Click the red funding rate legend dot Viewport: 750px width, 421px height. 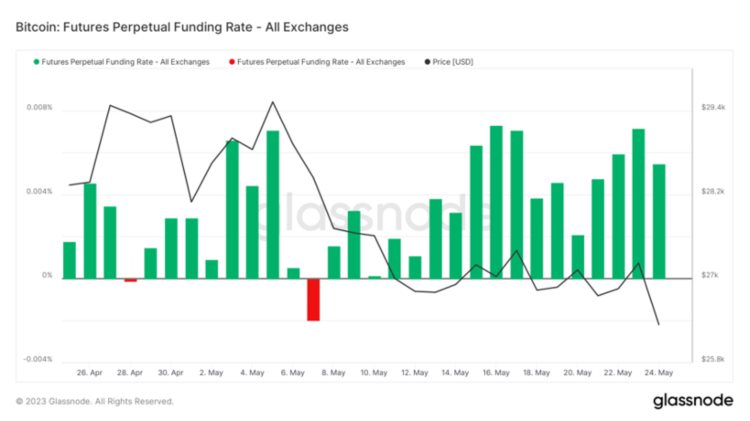231,62
